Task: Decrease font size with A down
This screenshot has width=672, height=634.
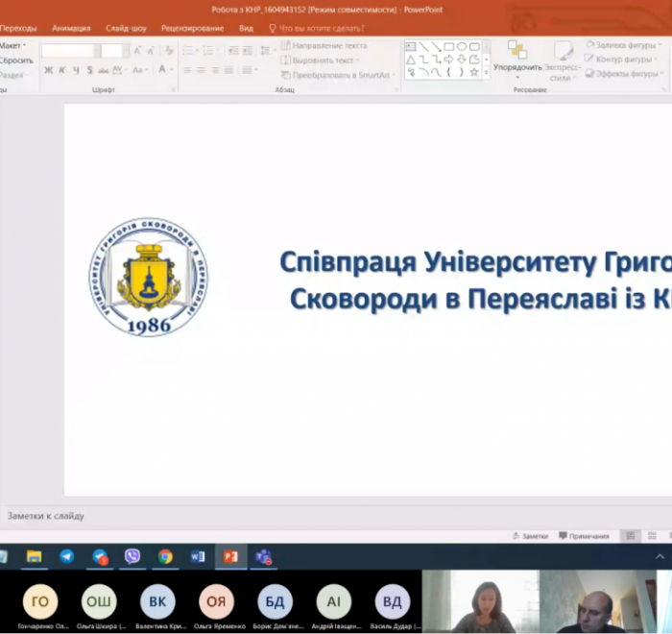Action: tap(151, 51)
